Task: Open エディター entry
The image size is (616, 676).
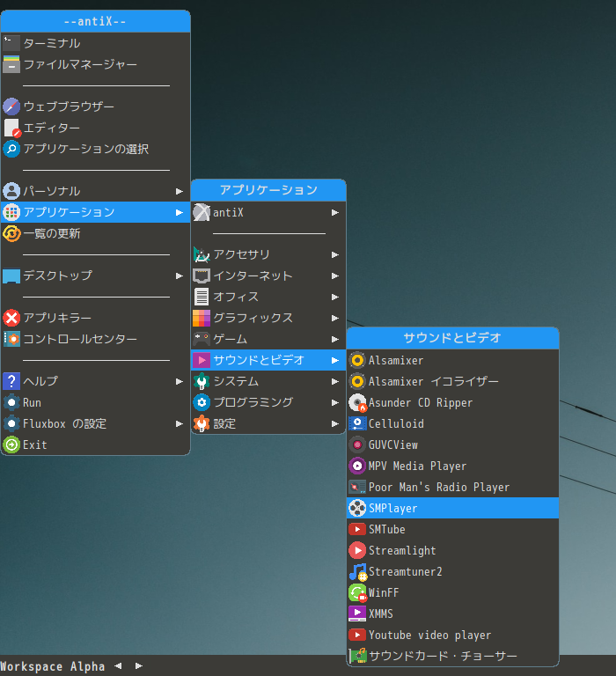Action: (x=95, y=128)
